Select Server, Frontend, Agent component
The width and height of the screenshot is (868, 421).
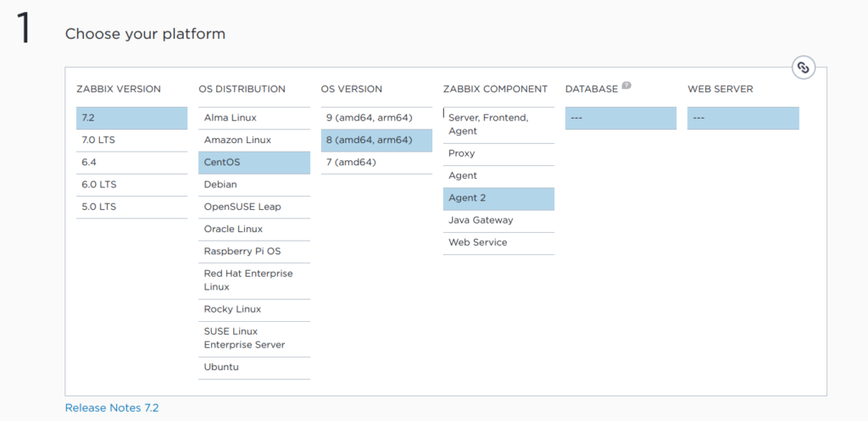[498, 125]
